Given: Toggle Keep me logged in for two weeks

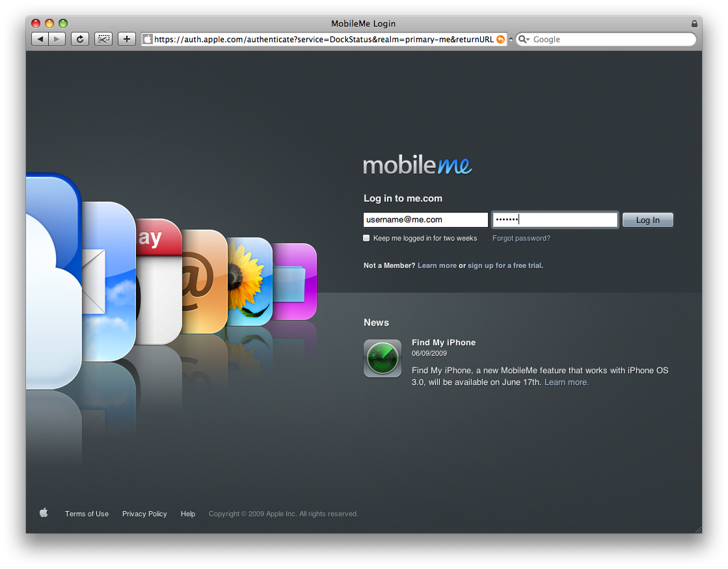Looking at the screenshot, I should tap(366, 238).
